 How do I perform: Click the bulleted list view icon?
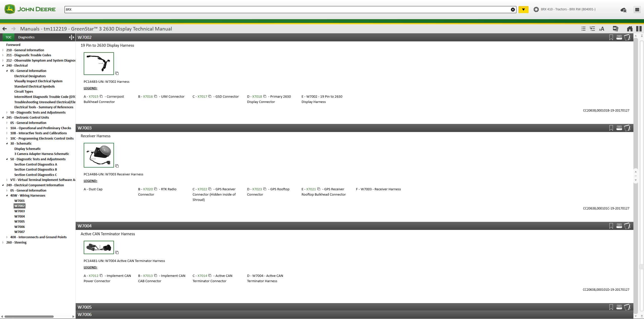583,29
